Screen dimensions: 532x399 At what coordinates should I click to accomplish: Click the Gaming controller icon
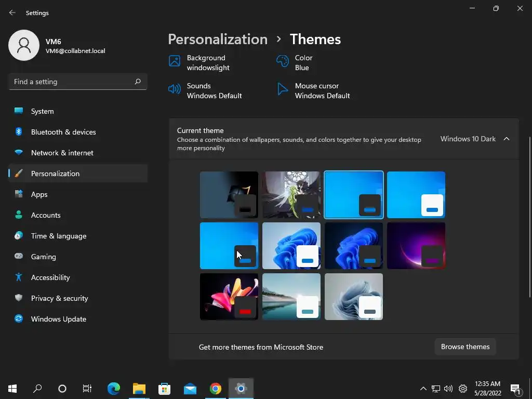19,256
